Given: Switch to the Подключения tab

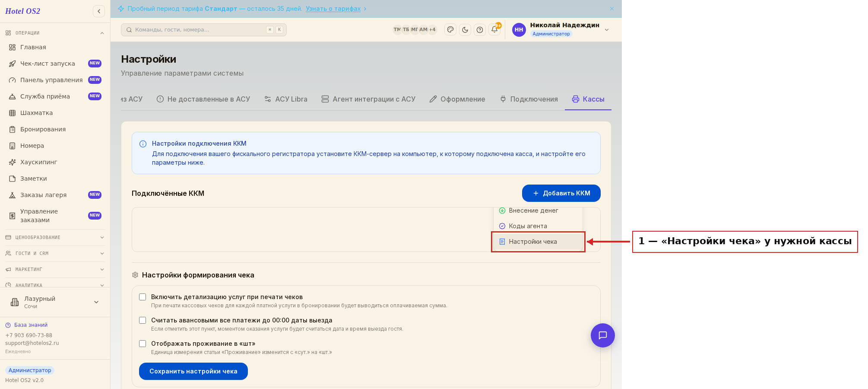Looking at the screenshot, I should 529,99.
